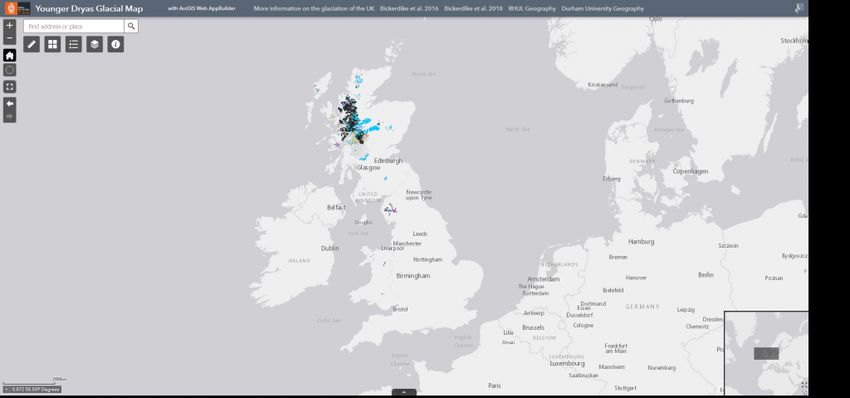Activate the My Location button

point(10,70)
